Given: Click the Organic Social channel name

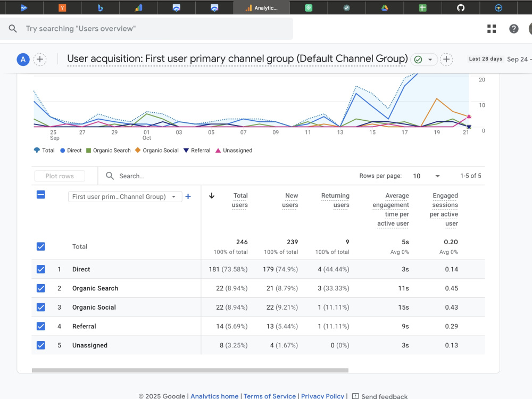Looking at the screenshot, I should coord(94,307).
